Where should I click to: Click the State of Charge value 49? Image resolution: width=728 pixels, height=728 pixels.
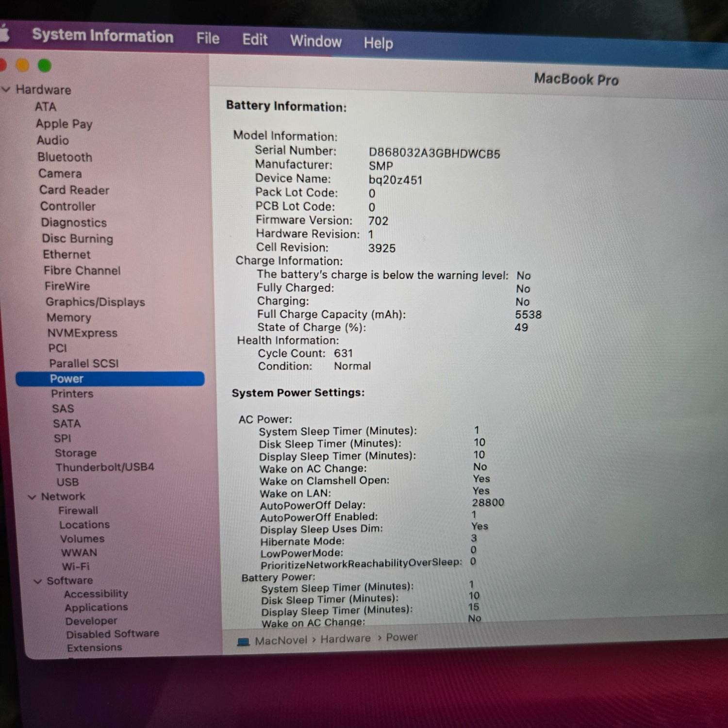tap(521, 328)
